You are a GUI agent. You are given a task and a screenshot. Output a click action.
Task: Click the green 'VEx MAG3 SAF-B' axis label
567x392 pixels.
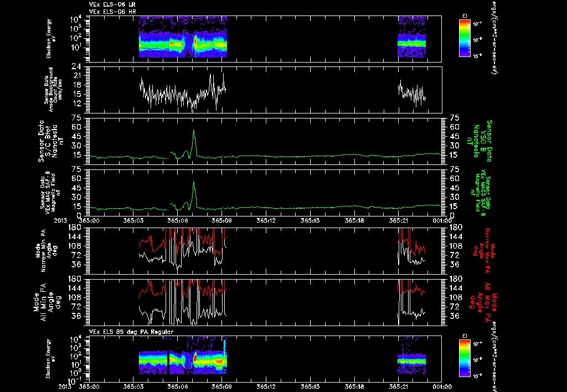480,193
